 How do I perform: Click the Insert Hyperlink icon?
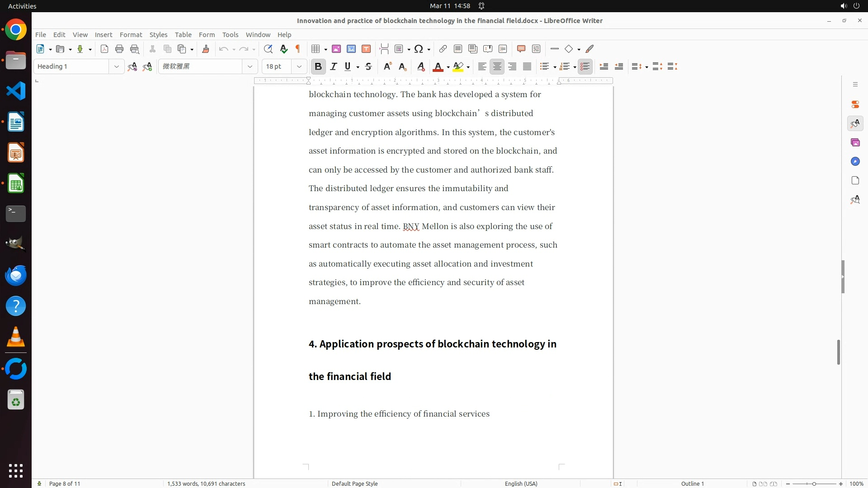click(x=443, y=49)
